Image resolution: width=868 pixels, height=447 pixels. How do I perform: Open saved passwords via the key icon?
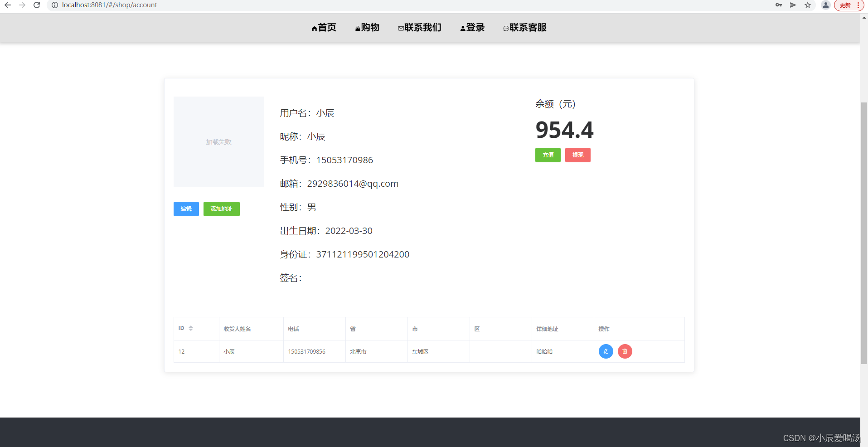click(x=778, y=5)
